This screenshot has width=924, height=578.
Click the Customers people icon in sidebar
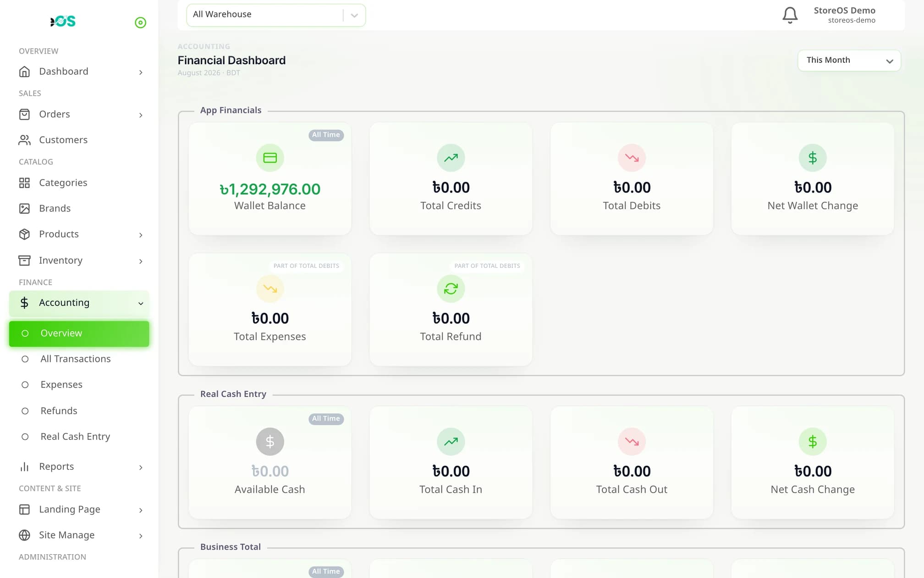click(x=24, y=140)
